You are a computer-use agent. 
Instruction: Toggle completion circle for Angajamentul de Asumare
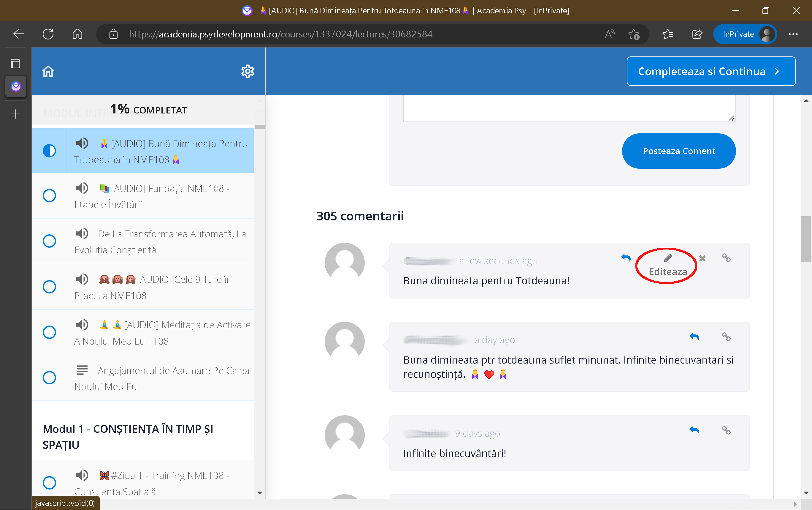[x=49, y=378]
